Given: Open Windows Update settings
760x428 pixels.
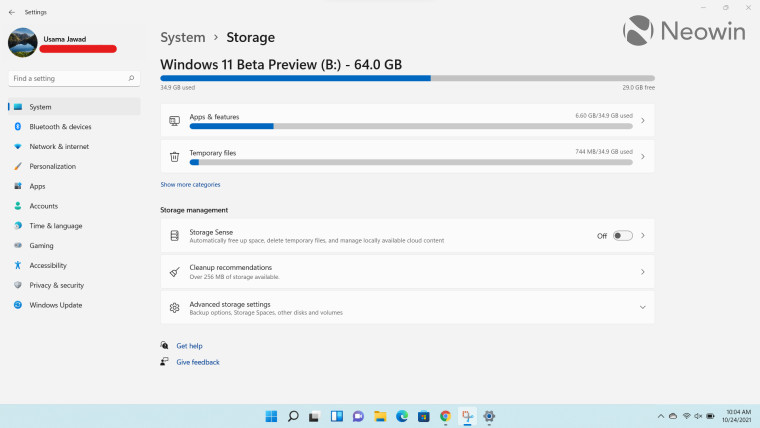Looking at the screenshot, I should [74, 305].
